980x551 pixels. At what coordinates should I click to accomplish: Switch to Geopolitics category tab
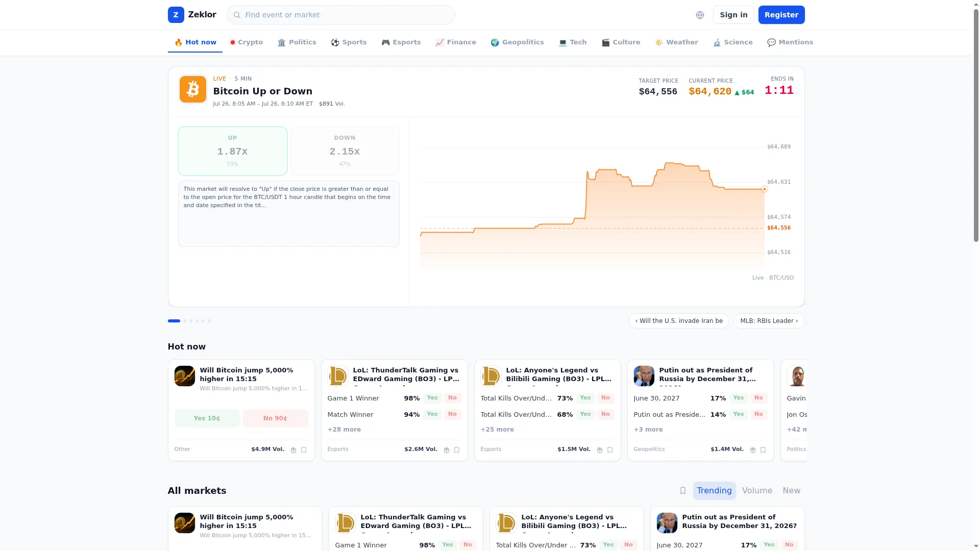[517, 42]
